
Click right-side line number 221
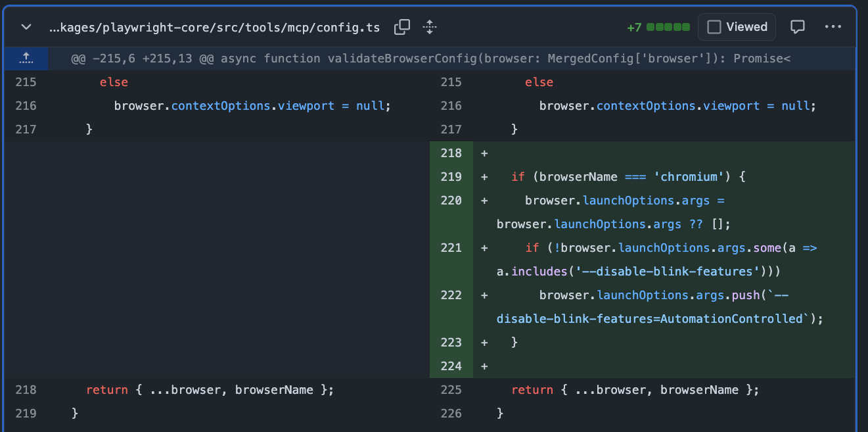[x=451, y=248]
